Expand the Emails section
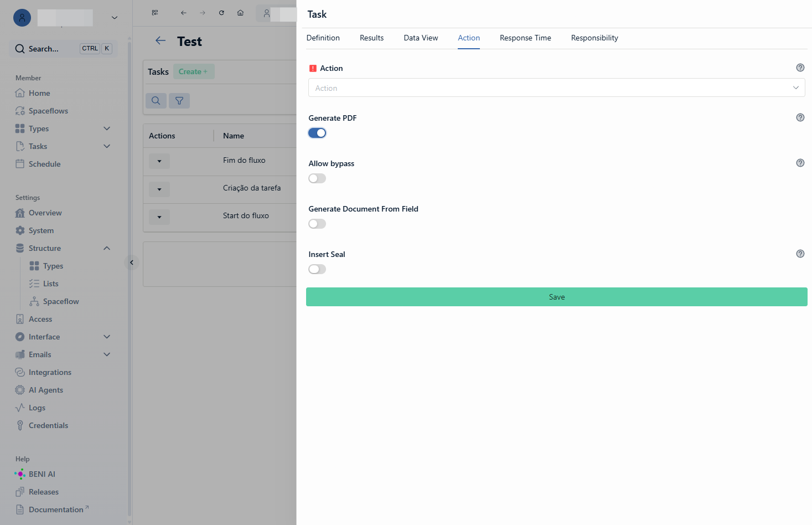 coord(107,354)
